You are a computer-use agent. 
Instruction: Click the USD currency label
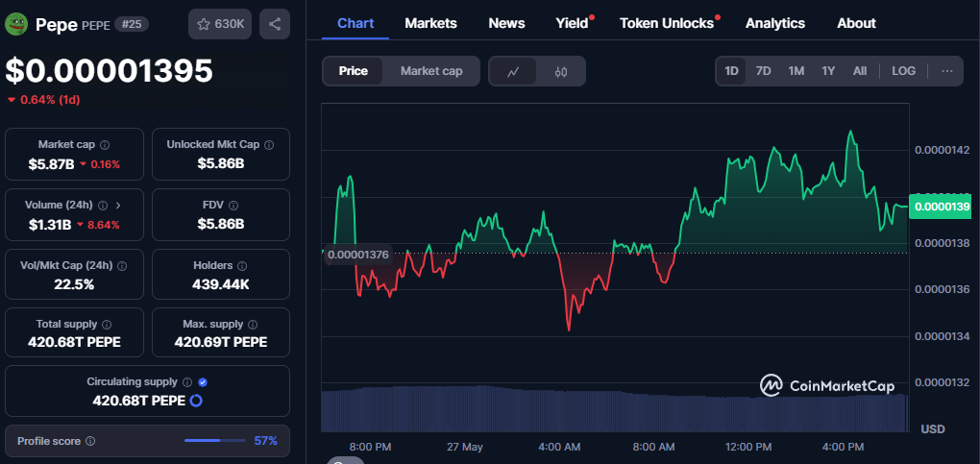point(933,429)
